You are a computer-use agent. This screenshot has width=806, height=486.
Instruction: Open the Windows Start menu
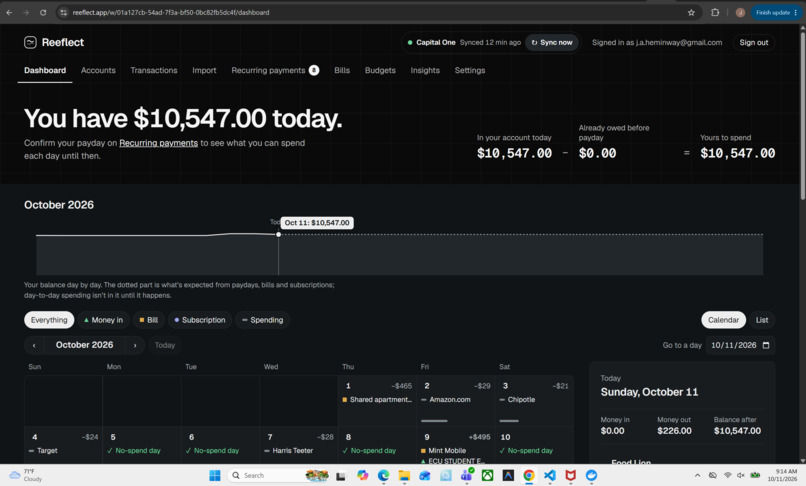215,475
